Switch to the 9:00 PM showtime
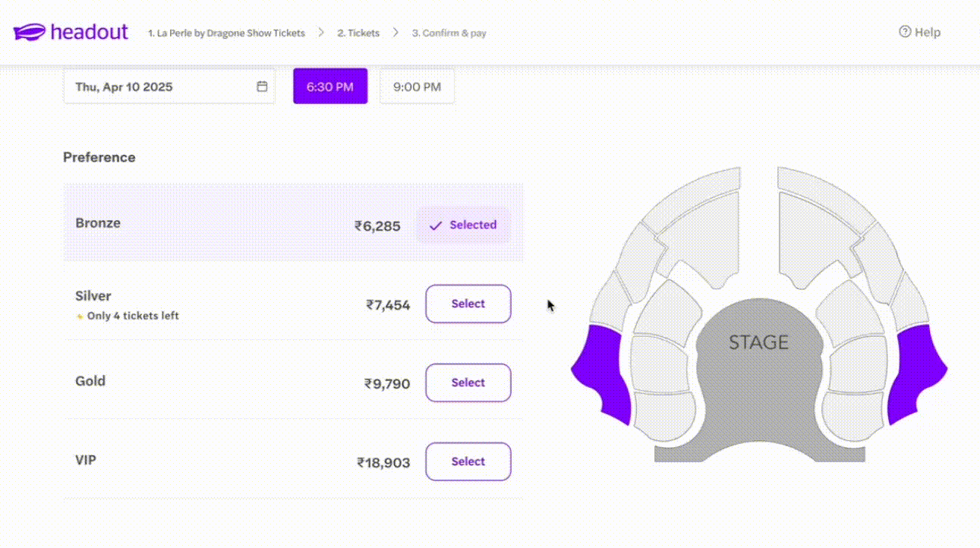 (417, 87)
